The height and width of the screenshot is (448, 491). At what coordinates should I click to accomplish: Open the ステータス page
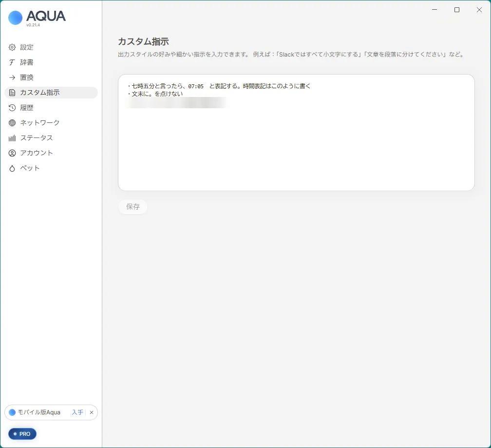[51, 138]
